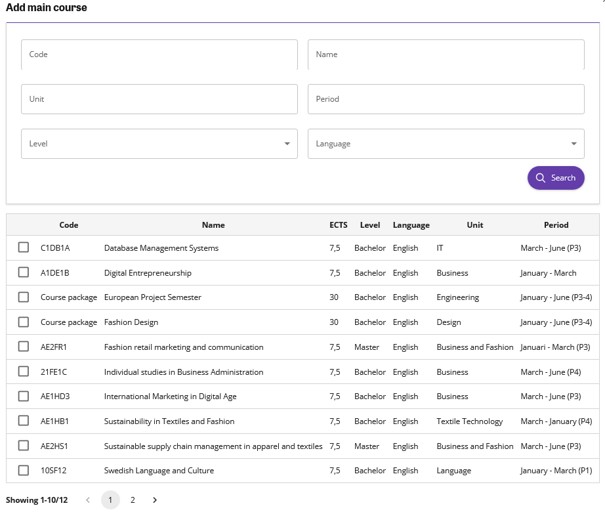Click the Level column header

(x=370, y=225)
